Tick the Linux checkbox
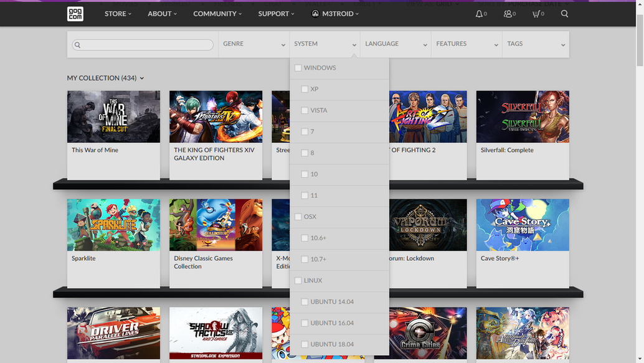The width and height of the screenshot is (644, 363). tap(298, 280)
